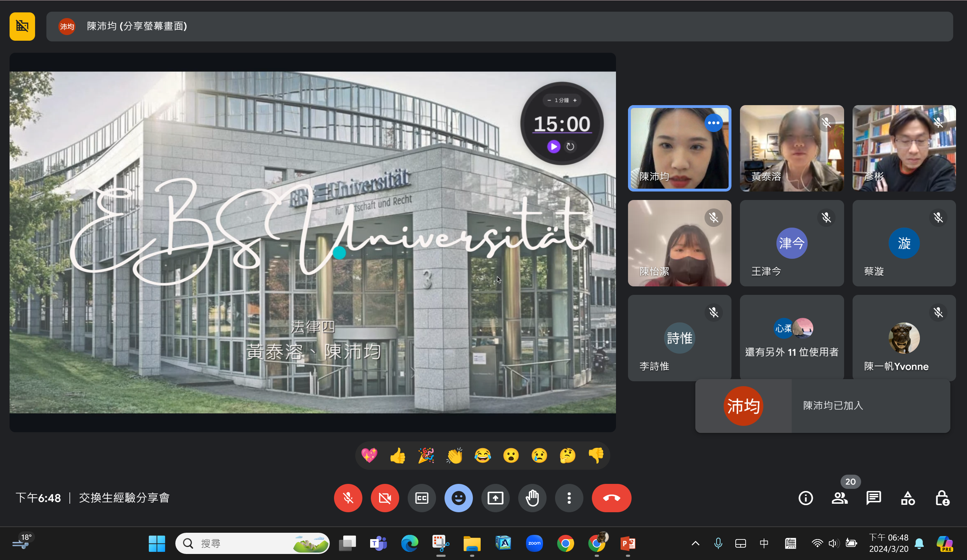Open PowerPoint from taskbar
967x560 pixels.
click(x=628, y=543)
